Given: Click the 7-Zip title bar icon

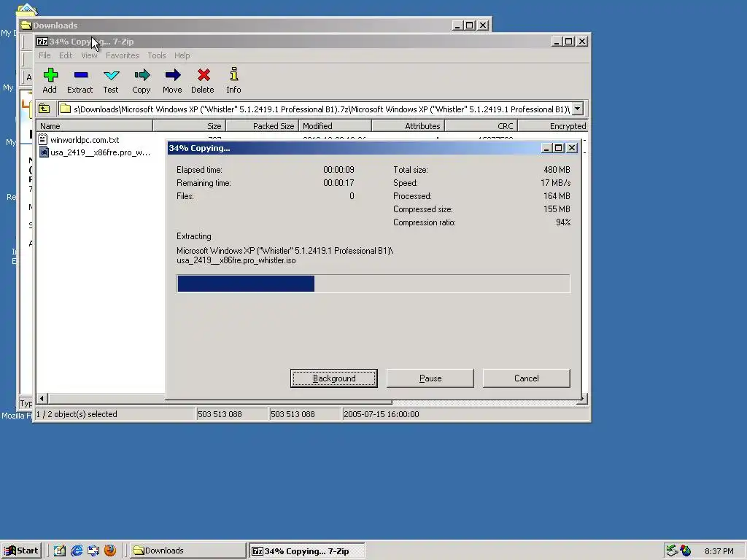Looking at the screenshot, I should coord(42,42).
